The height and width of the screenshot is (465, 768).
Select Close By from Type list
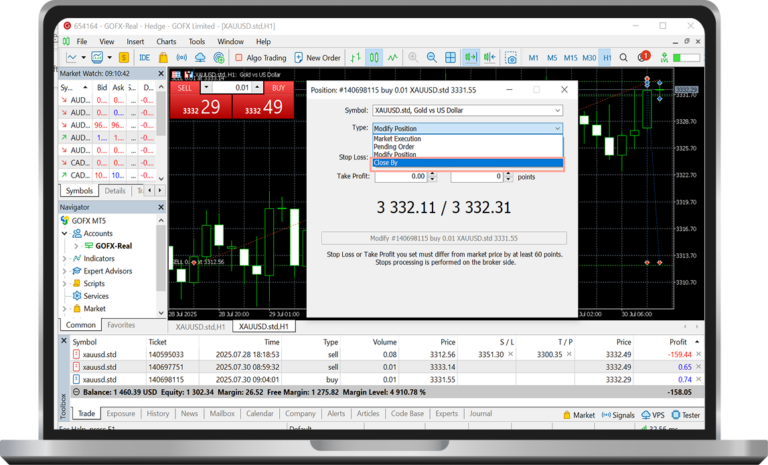point(468,163)
